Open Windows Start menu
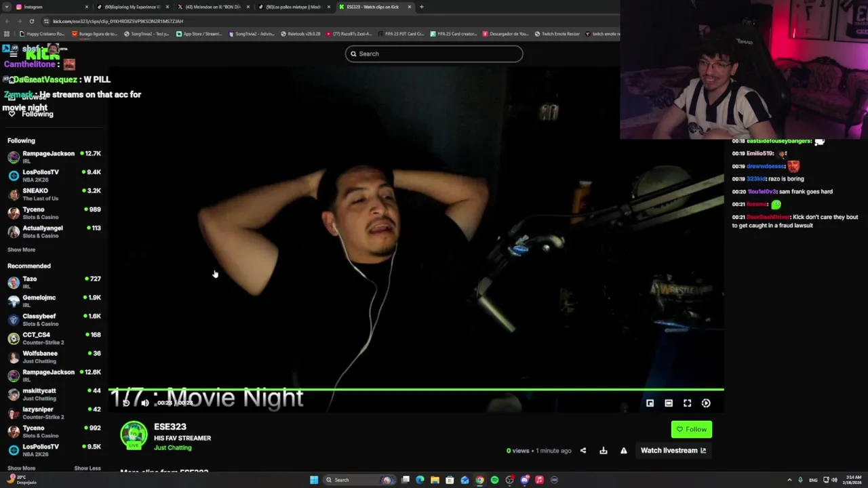 314,480
